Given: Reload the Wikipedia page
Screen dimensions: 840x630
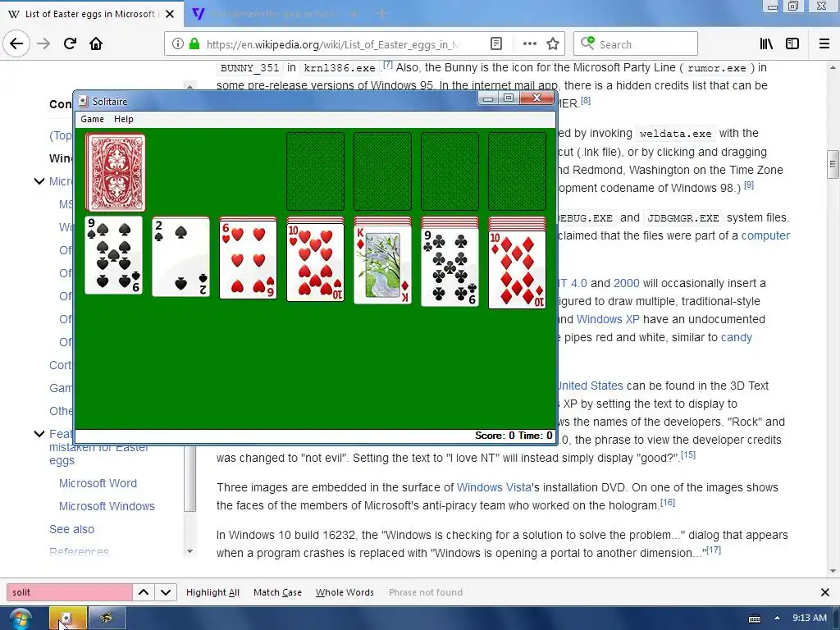Looking at the screenshot, I should (x=71, y=44).
